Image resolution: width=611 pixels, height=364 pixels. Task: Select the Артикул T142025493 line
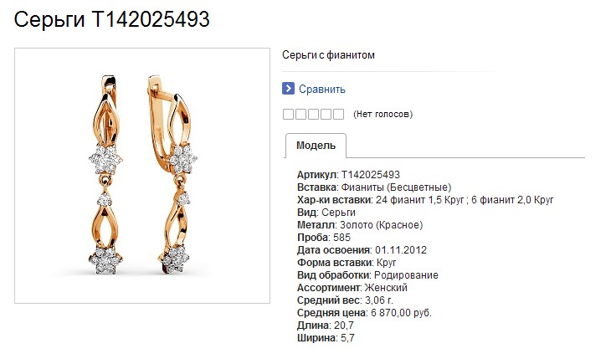pyautogui.click(x=348, y=175)
